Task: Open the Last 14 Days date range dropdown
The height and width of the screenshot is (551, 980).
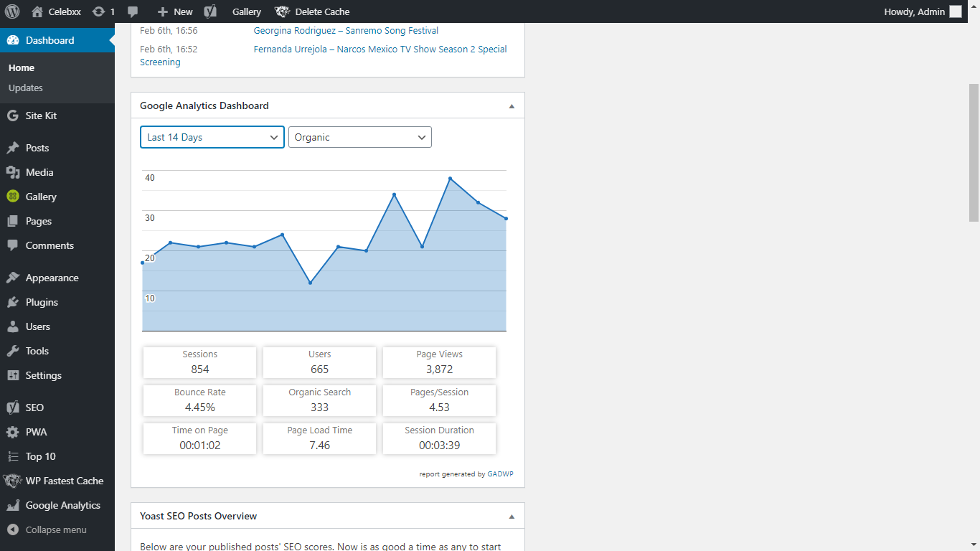Action: coord(212,137)
